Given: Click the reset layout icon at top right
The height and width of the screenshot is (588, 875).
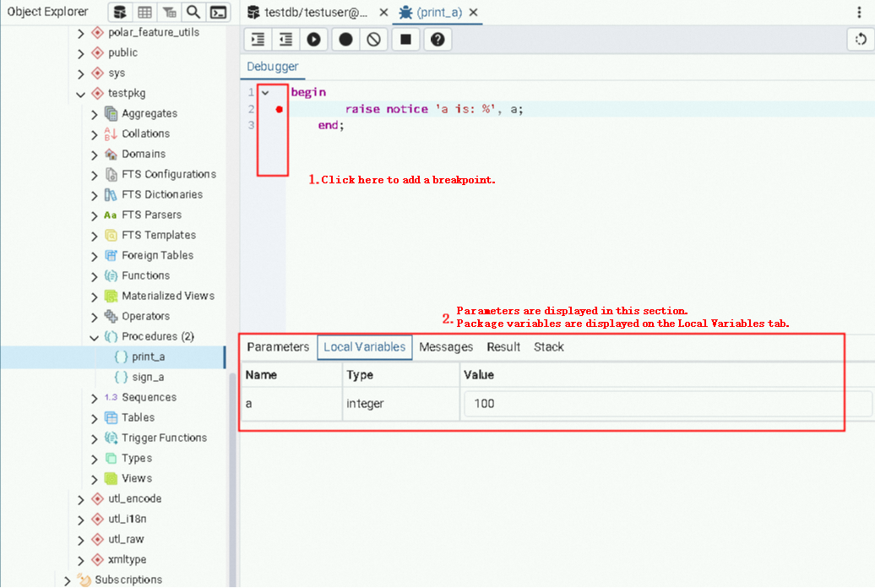Looking at the screenshot, I should tap(861, 40).
